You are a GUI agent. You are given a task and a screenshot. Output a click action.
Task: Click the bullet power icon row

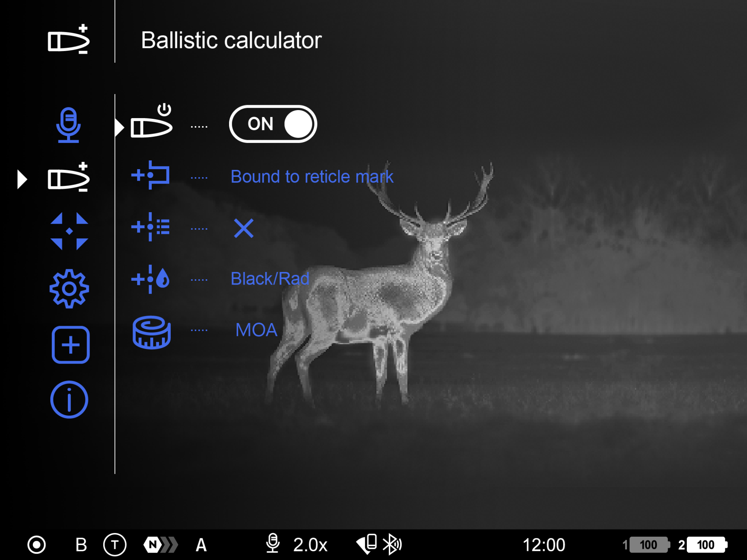[x=151, y=122]
